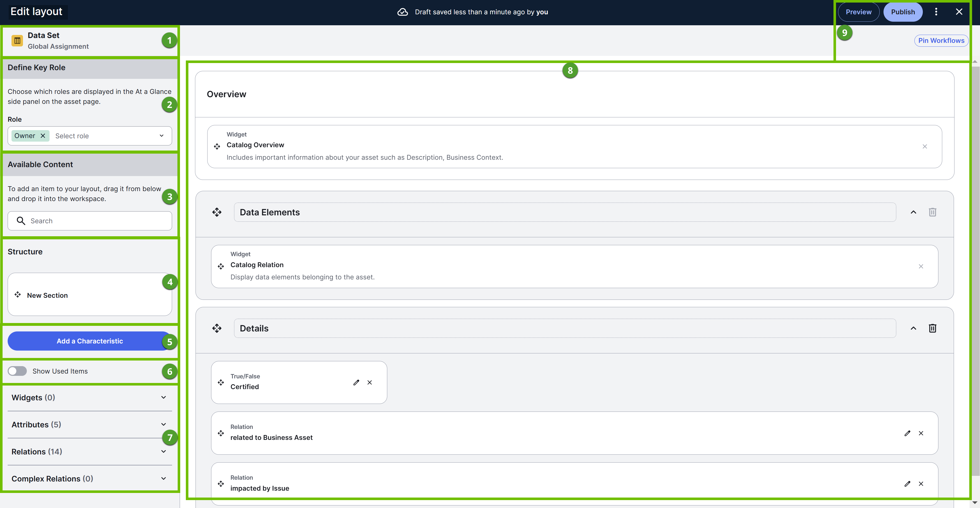Remove the Owner role tag
The height and width of the screenshot is (508, 980).
pyautogui.click(x=43, y=135)
